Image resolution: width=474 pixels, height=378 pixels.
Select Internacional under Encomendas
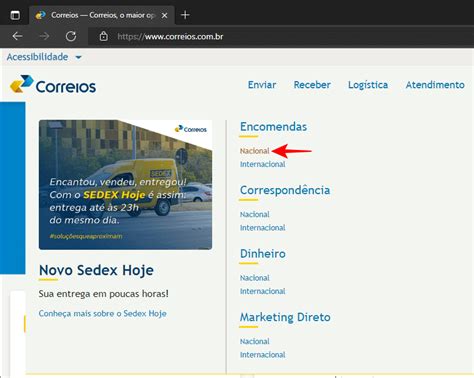263,164
